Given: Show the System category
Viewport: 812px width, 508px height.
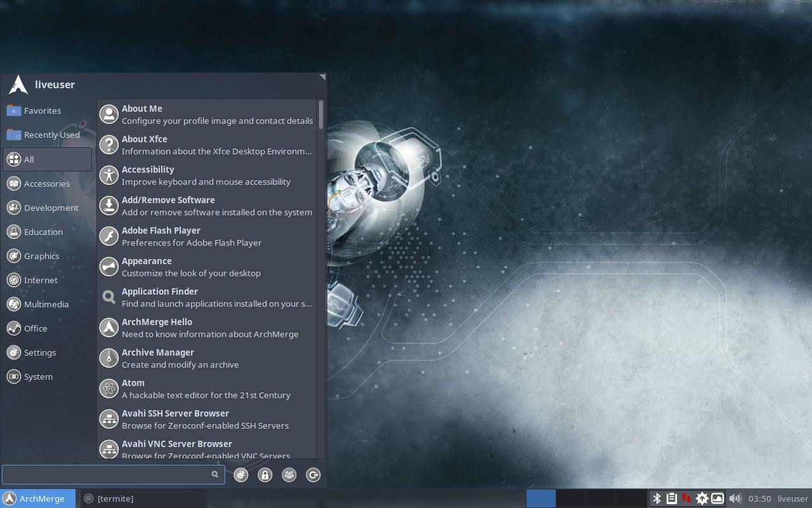Looking at the screenshot, I should coord(48,377).
